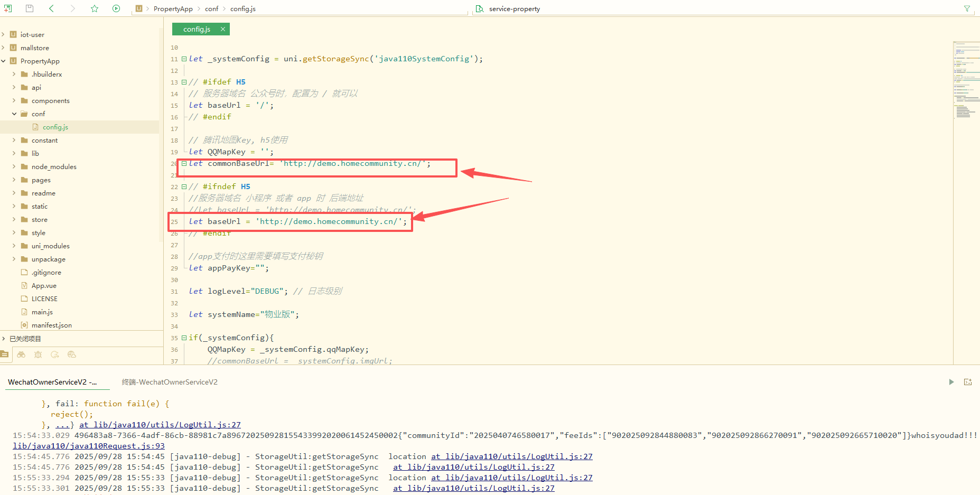Open the search binoculars icon below the file tree
This screenshot has height=495, width=980.
(x=21, y=354)
